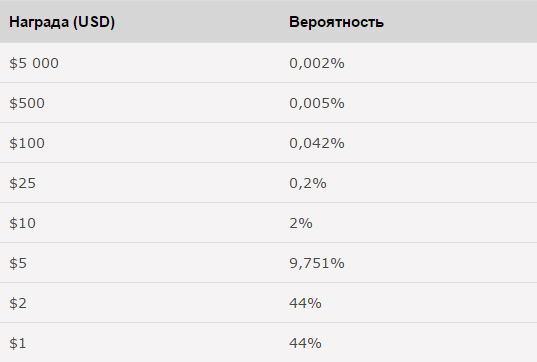Screen dimensions: 537x362
Task: Click the dollar sign in the $500 row
Action: coord(13,103)
